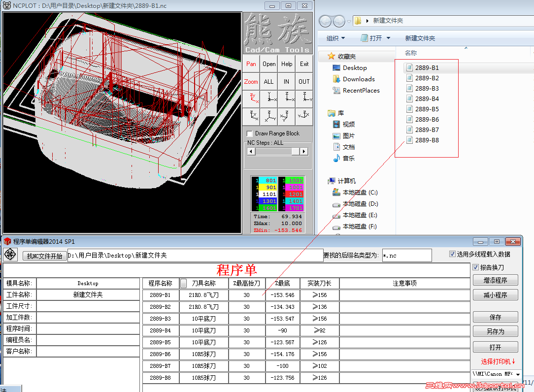Click the Exit button in NCPLOT
The height and width of the screenshot is (392, 534).
304,64
